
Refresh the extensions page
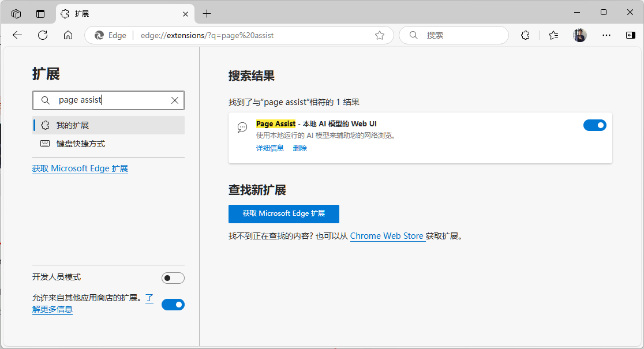coord(43,35)
